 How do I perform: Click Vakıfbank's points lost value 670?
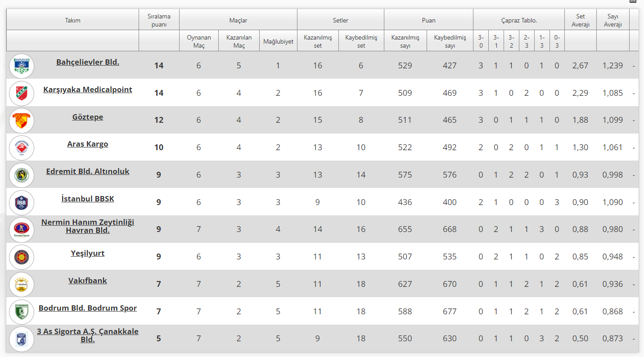(450, 284)
